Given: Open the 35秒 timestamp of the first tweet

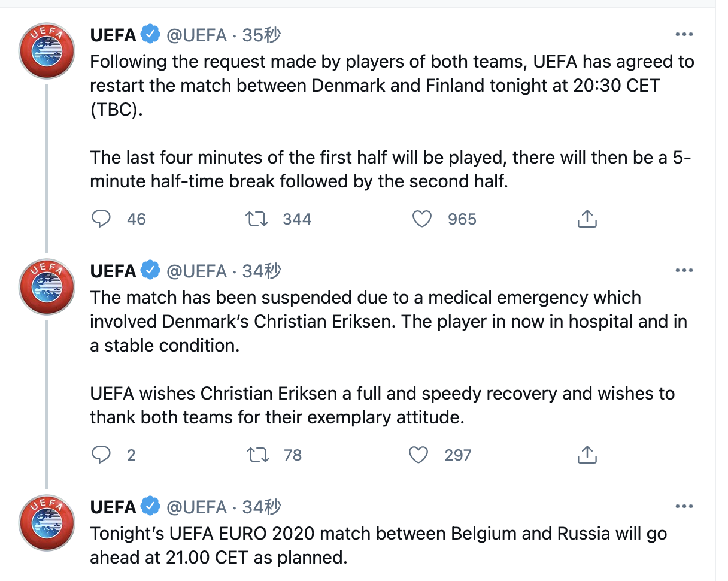Looking at the screenshot, I should (262, 35).
